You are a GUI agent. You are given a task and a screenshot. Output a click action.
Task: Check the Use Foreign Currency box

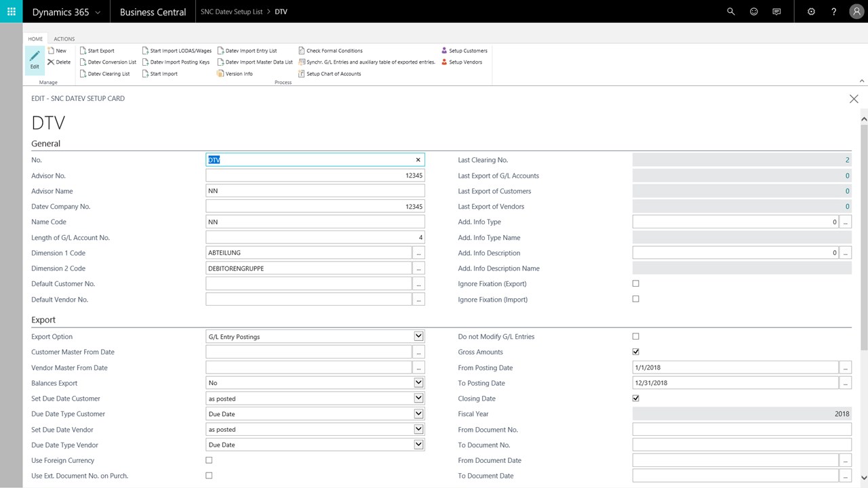pos(209,460)
